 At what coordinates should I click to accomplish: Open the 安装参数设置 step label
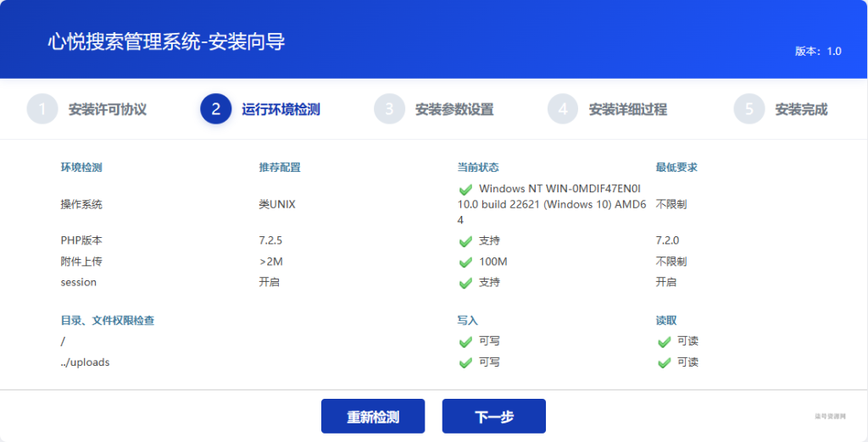[454, 109]
